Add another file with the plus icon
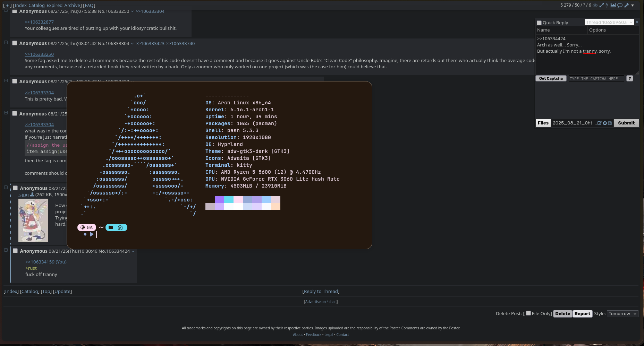The height and width of the screenshot is (346, 644). 610,123
